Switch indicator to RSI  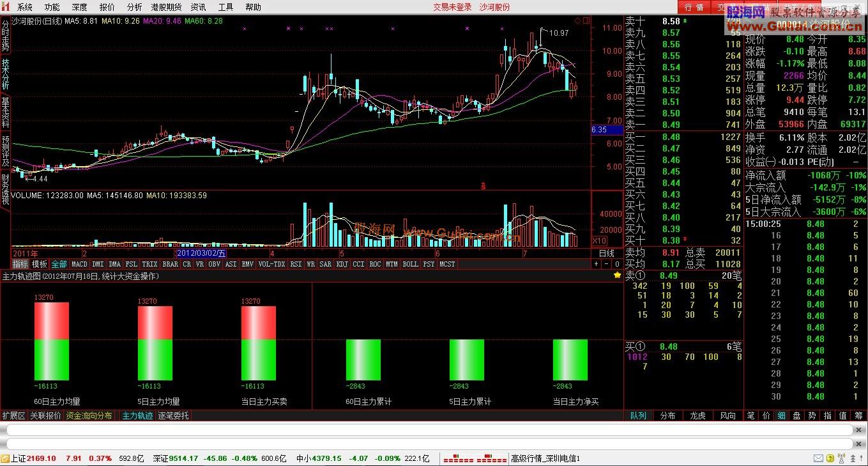coord(296,264)
